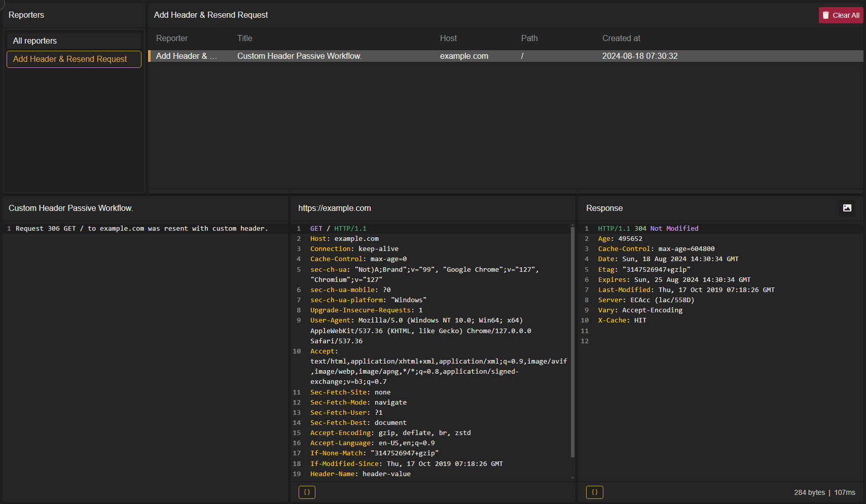The width and height of the screenshot is (866, 504).
Task: Click example.com host cell in table
Action: point(464,56)
